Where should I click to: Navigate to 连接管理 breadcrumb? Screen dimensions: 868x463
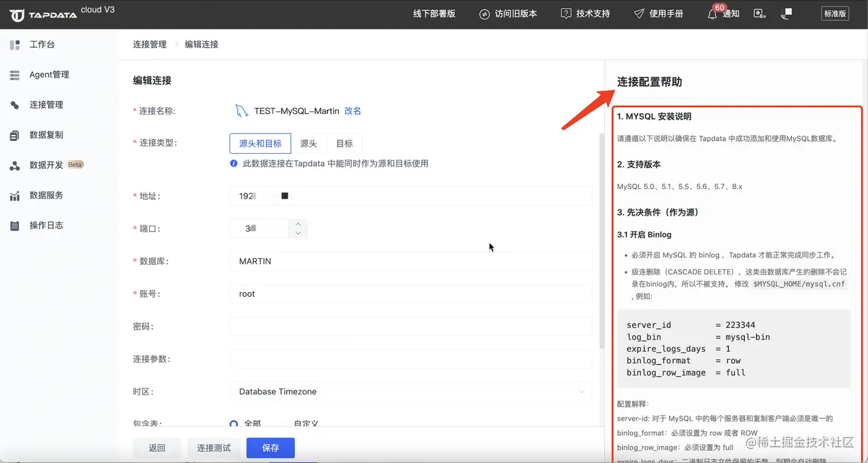point(150,44)
